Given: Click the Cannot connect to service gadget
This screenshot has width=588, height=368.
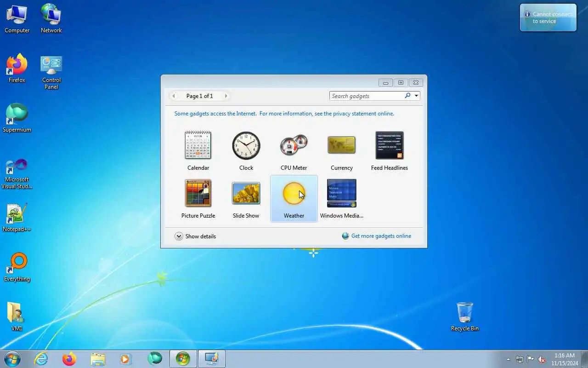Looking at the screenshot, I should (548, 18).
